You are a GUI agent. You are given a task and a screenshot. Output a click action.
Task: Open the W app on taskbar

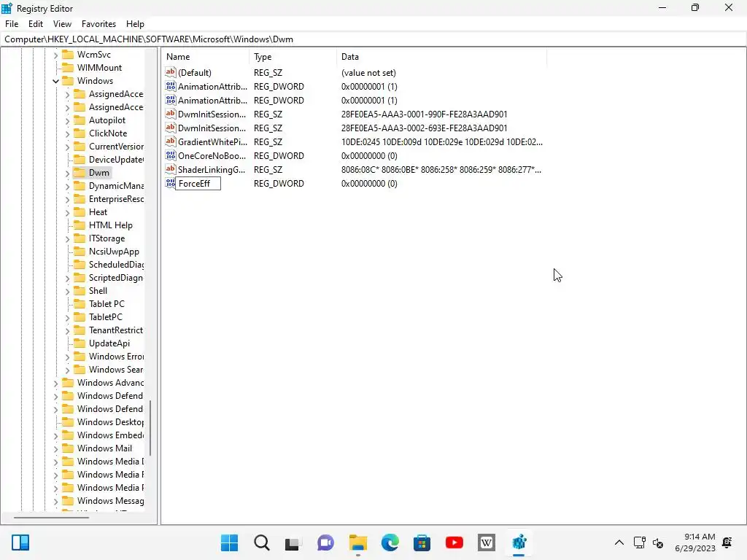point(486,542)
